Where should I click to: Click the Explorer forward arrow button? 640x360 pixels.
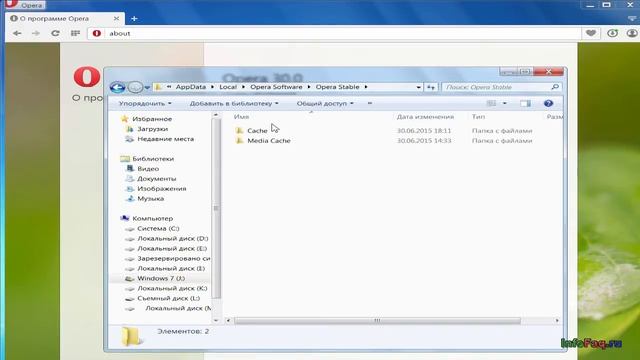(135, 87)
